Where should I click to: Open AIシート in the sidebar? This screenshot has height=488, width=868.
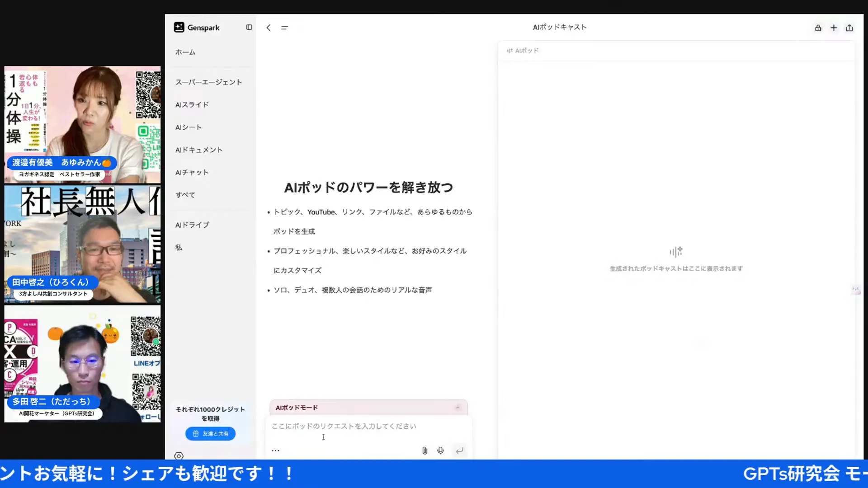[189, 127]
